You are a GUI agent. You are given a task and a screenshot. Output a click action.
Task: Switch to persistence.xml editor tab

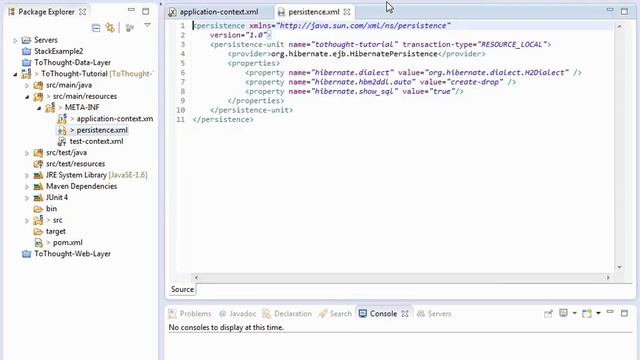click(313, 12)
